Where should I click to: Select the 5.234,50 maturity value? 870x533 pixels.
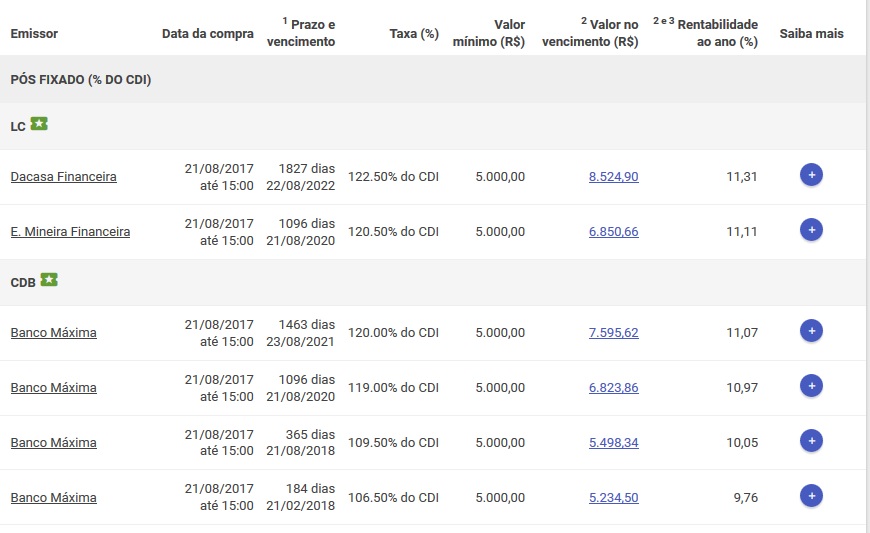tap(613, 498)
